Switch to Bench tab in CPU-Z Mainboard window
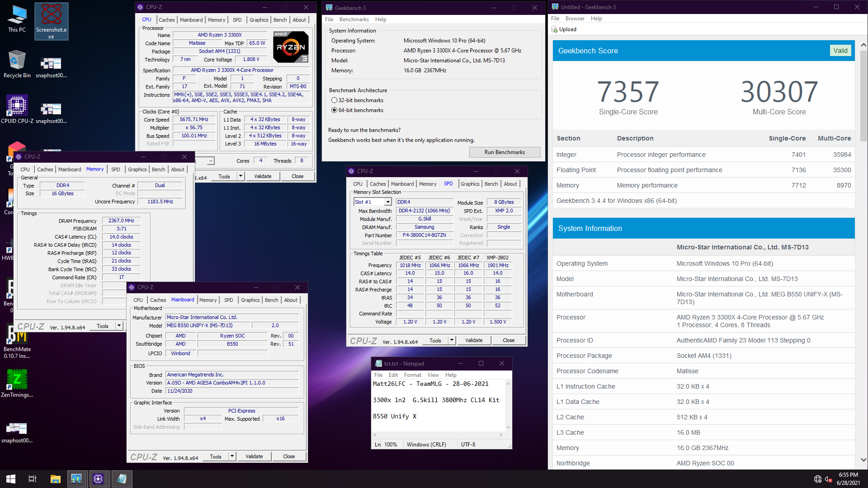Viewport: 868px width, 488px height. pyautogui.click(x=271, y=300)
